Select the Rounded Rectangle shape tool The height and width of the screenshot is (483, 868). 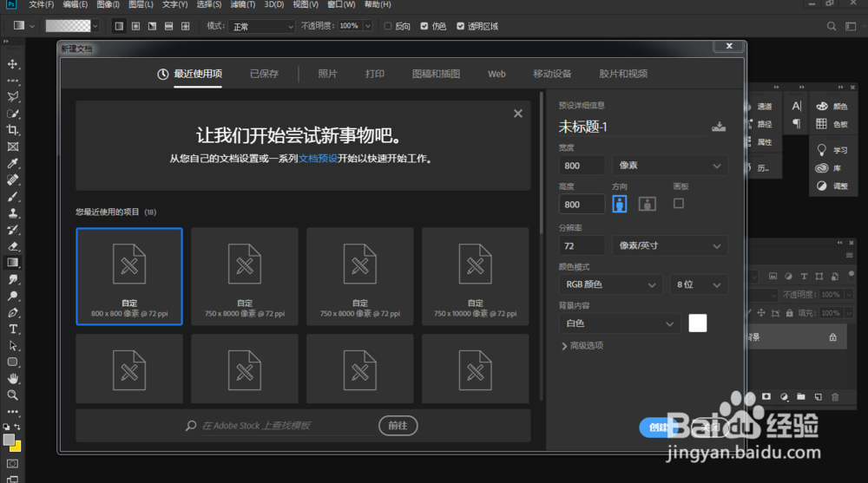click(x=13, y=362)
